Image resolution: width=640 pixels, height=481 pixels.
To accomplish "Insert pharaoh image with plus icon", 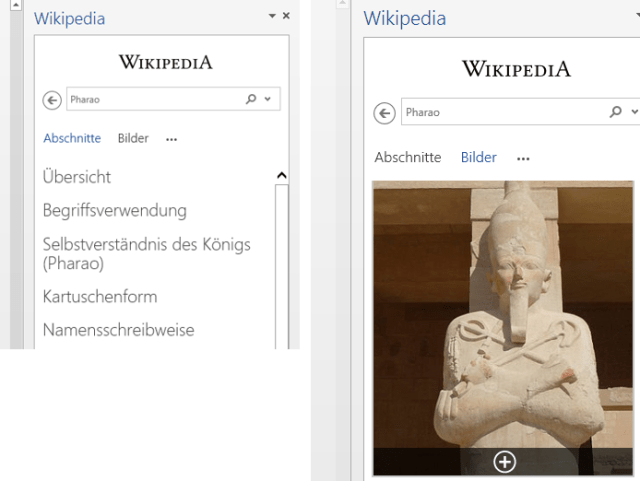I will click(504, 462).
